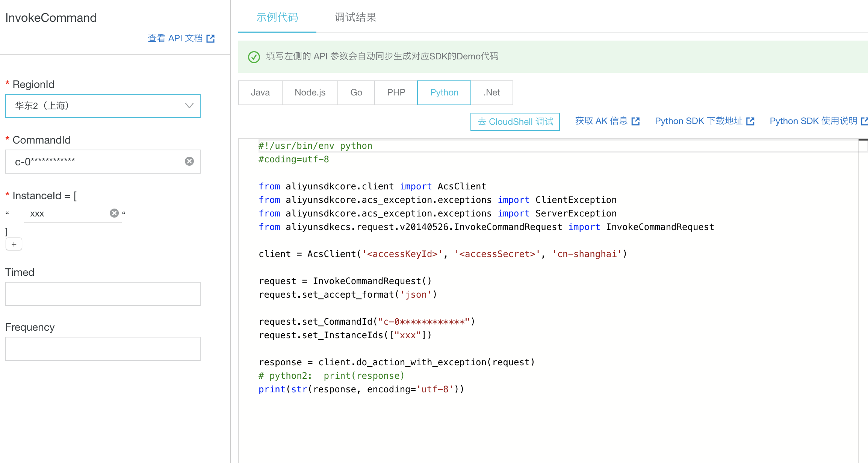Add another InstanceId with the plus button

pyautogui.click(x=14, y=244)
